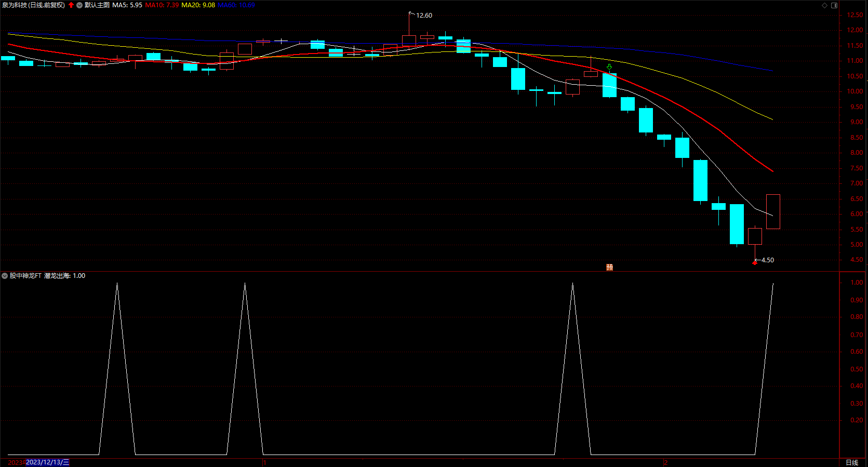Click the 泉为科技(日线,前复权) title
This screenshot has height=467, width=868.
click(34, 5)
